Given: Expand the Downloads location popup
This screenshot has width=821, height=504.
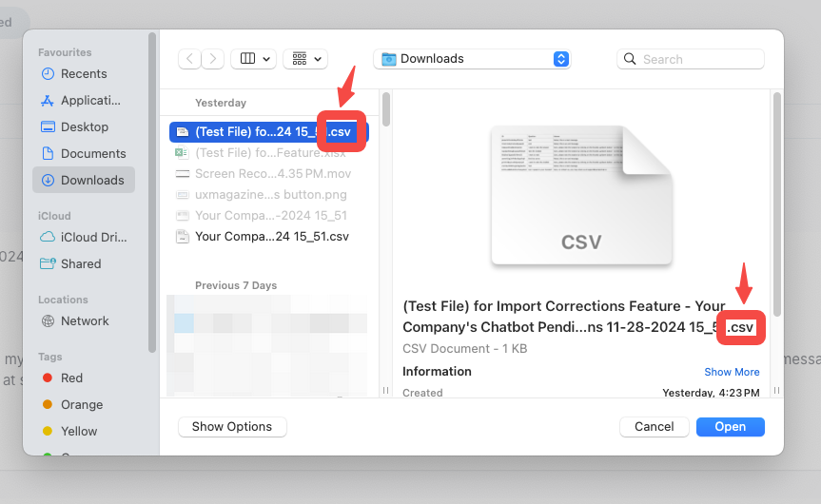Looking at the screenshot, I should click(561, 59).
